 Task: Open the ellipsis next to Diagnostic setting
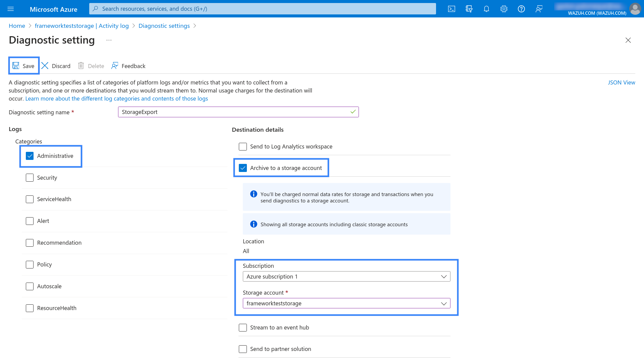pos(109,40)
